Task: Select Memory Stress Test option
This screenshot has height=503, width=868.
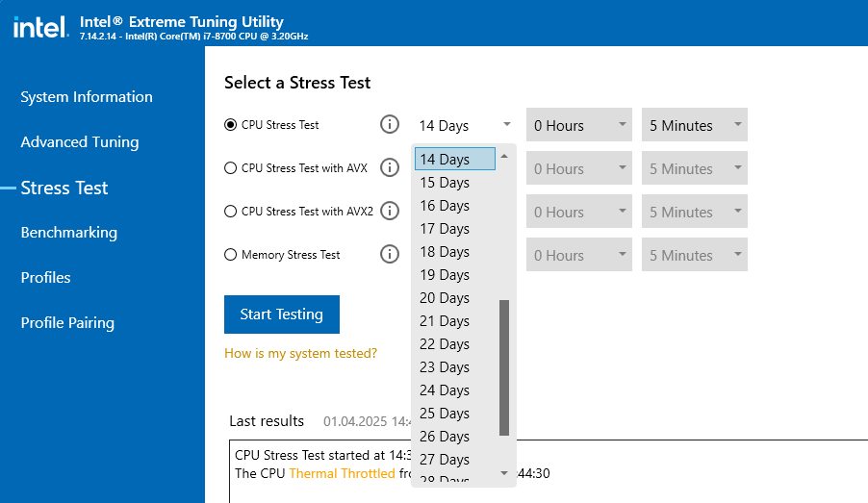Action: click(230, 255)
